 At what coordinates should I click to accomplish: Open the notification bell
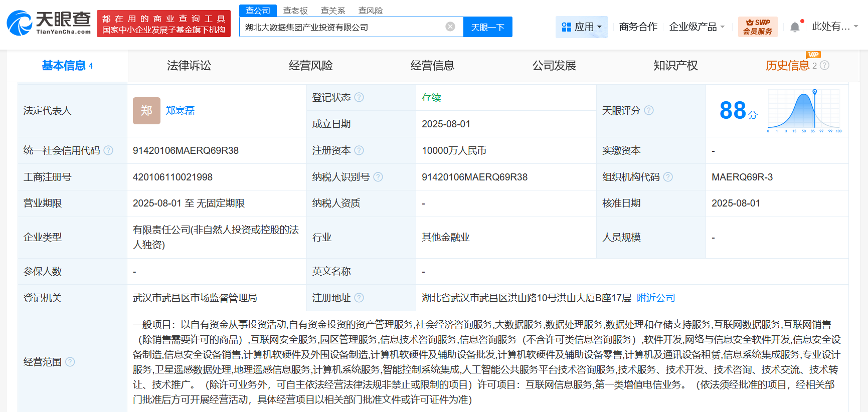click(x=795, y=27)
